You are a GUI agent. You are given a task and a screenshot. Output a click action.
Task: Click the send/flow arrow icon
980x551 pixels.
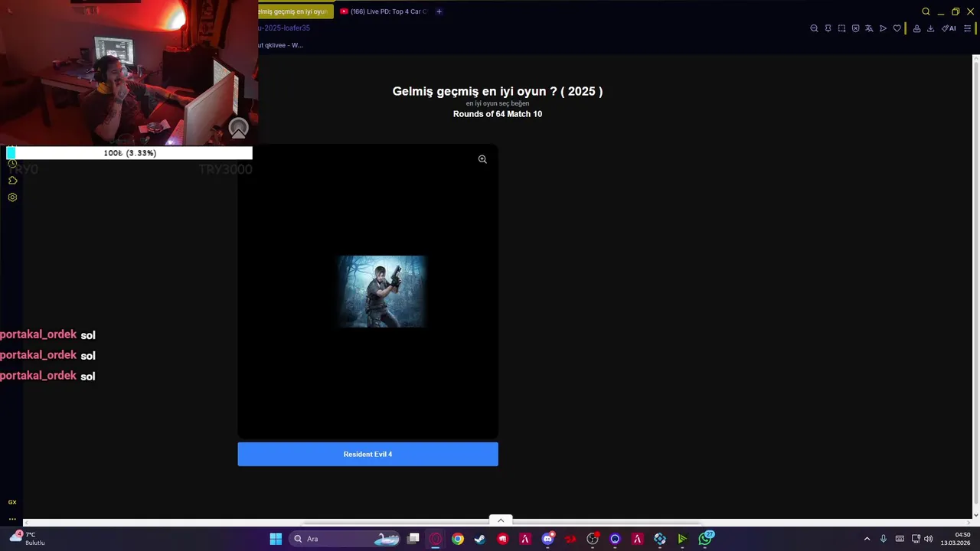coord(883,28)
